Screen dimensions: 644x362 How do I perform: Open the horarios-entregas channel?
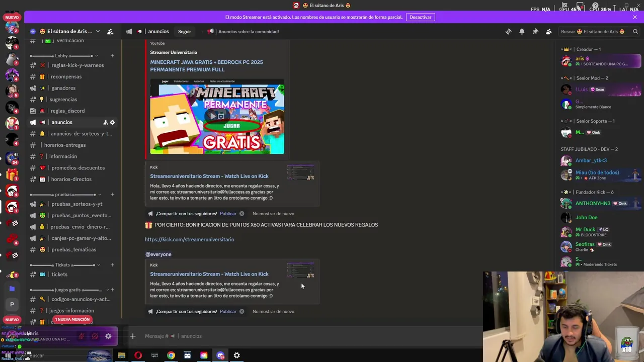coord(72,145)
